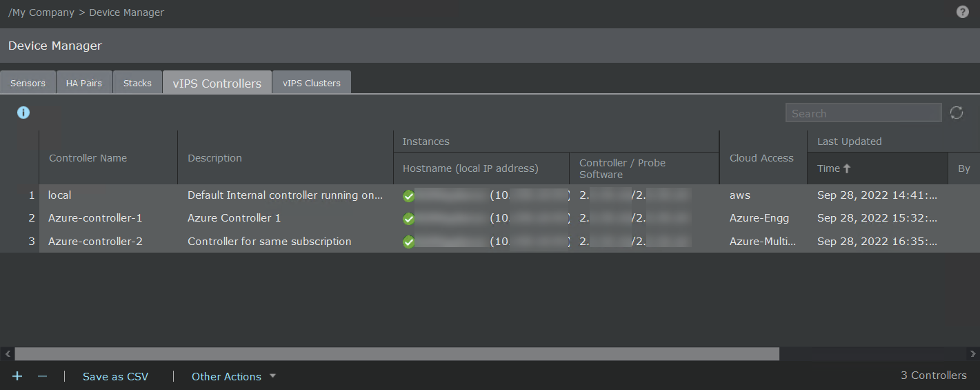Remove controller with the minus icon
The height and width of the screenshot is (390, 980).
[42, 376]
